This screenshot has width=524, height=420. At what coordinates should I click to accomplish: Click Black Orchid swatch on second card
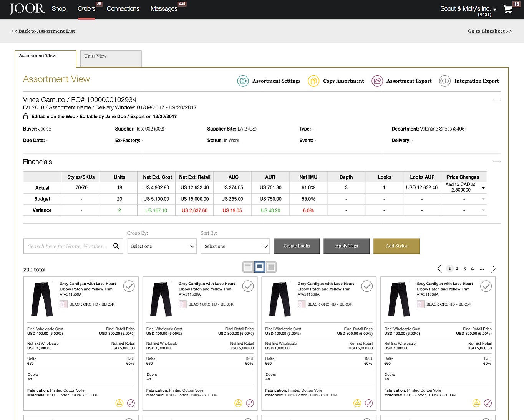[183, 304]
